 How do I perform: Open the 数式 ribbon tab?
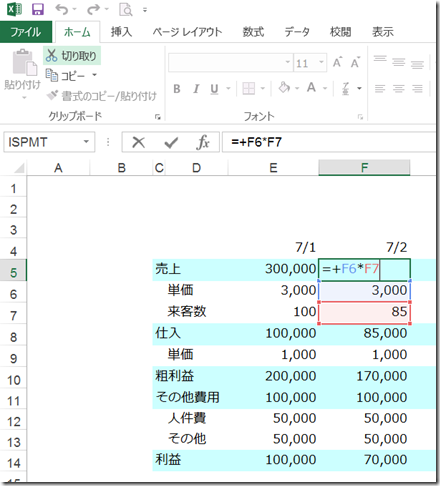coord(253,32)
